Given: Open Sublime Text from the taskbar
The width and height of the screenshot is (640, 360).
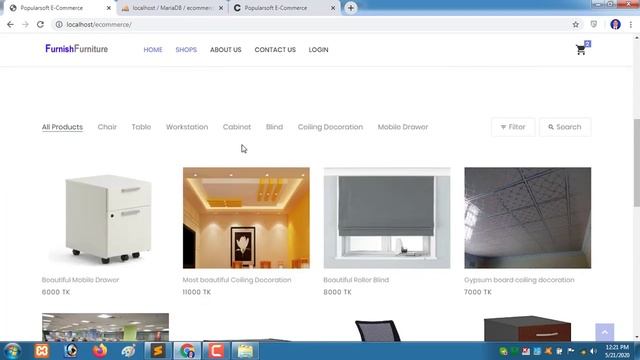Looking at the screenshot, I should tap(158, 351).
